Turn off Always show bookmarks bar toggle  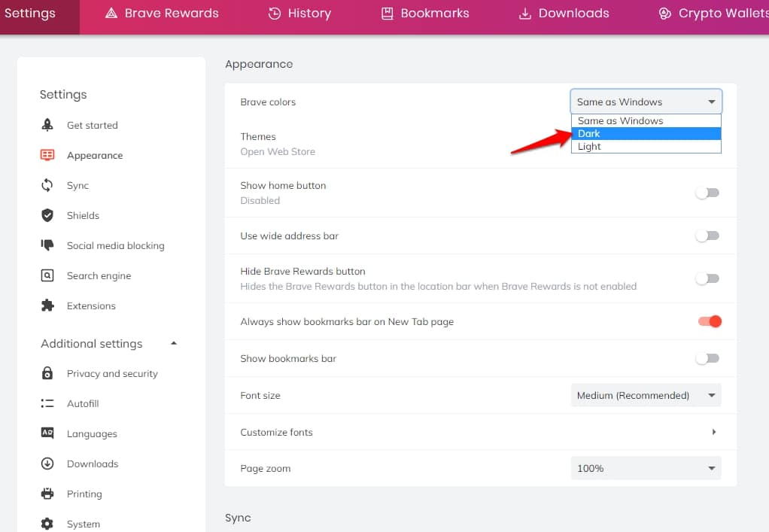710,321
